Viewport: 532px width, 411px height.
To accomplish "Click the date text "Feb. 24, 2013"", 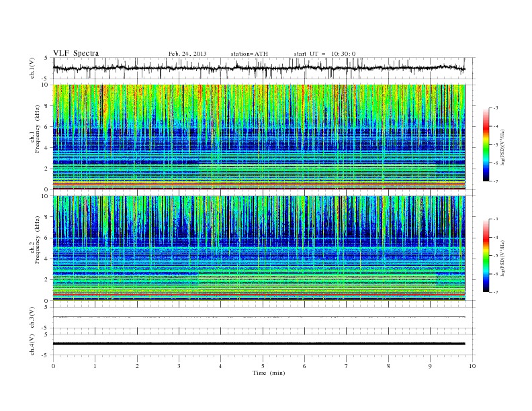I will click(187, 54).
